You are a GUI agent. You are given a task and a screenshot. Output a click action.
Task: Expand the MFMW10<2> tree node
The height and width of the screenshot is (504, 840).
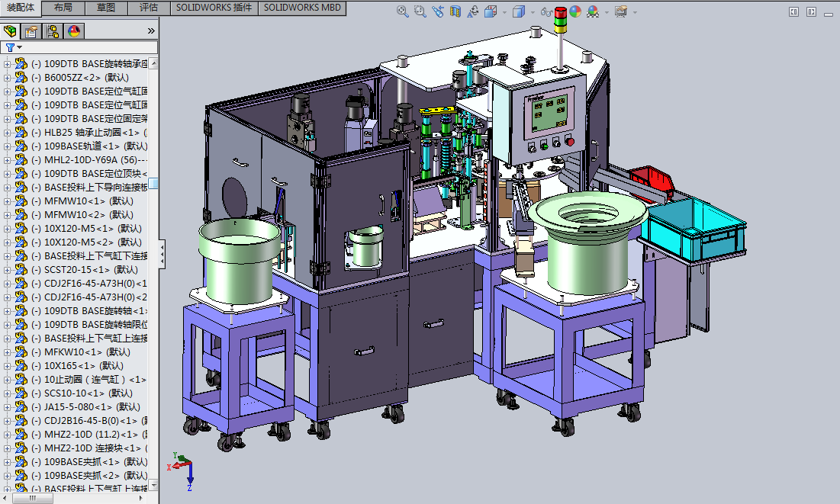click(x=7, y=215)
